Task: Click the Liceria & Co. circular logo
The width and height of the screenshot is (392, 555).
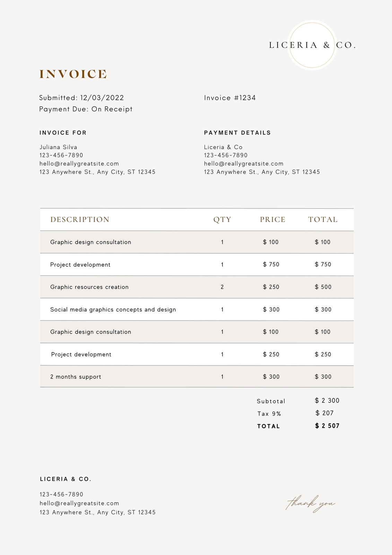Action: pyautogui.click(x=312, y=45)
